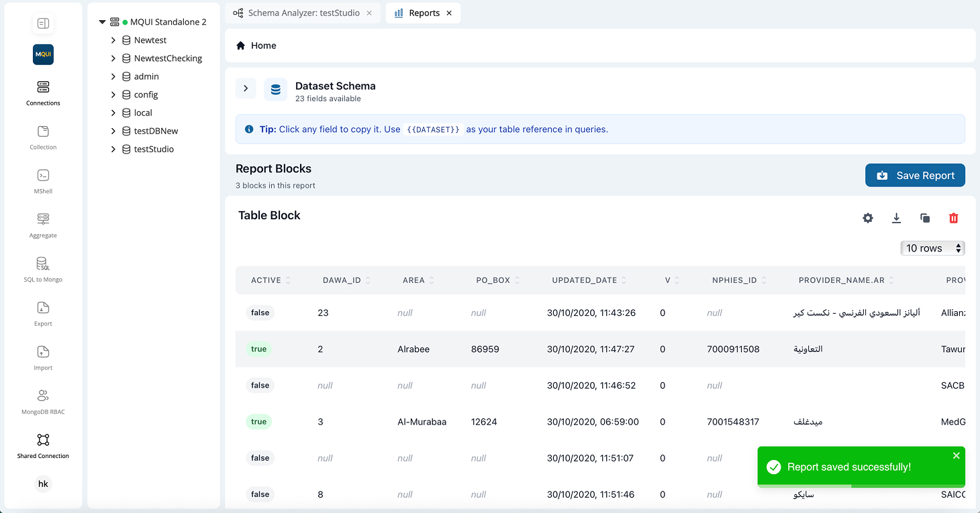This screenshot has height=513, width=980.
Task: Expand the testStudio database node
Action: coord(113,150)
